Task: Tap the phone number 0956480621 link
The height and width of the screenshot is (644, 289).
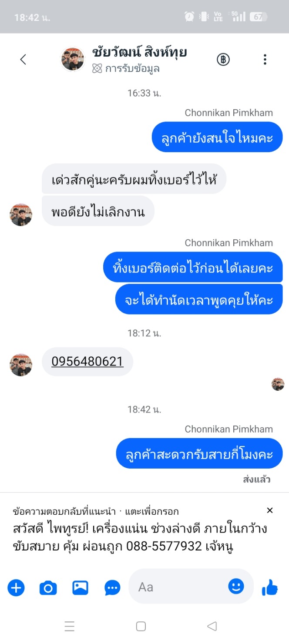Action: coord(87,361)
